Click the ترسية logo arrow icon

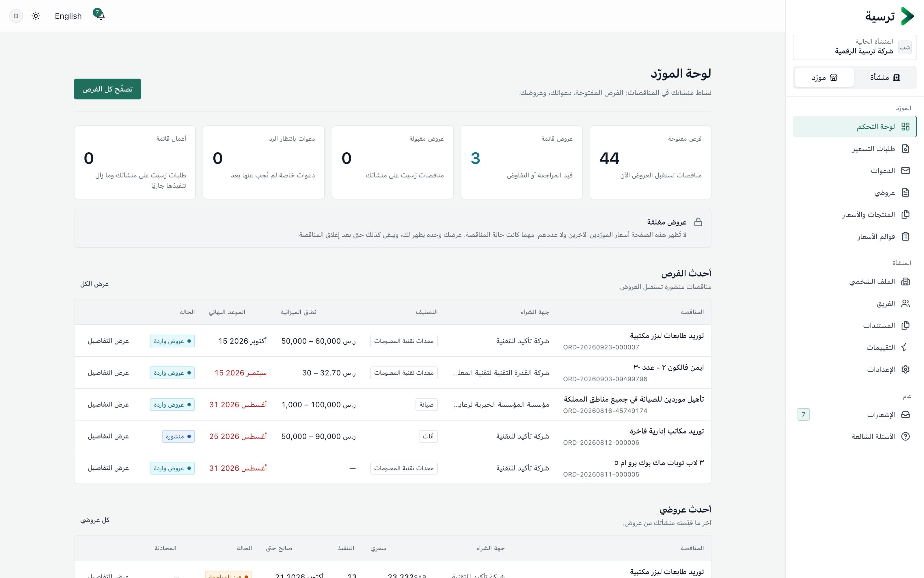(x=907, y=16)
